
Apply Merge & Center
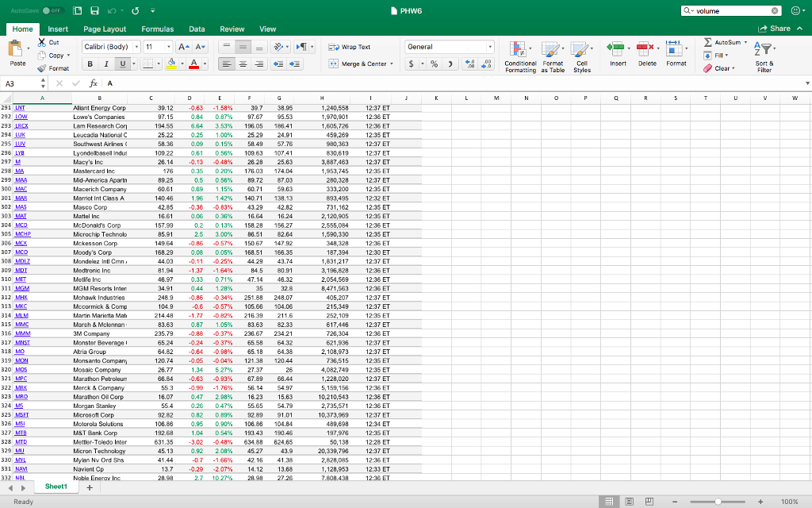[x=361, y=63]
